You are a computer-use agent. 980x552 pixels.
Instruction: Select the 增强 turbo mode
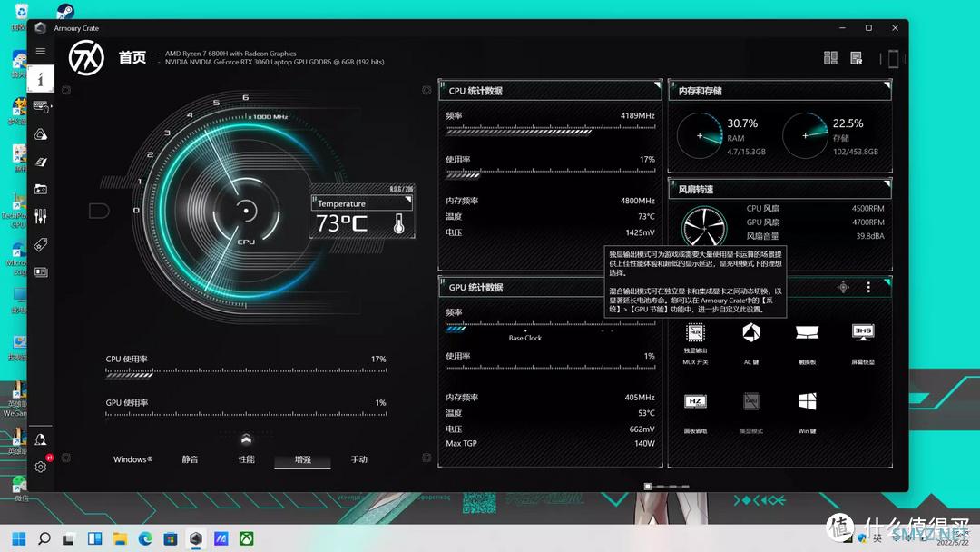point(302,460)
